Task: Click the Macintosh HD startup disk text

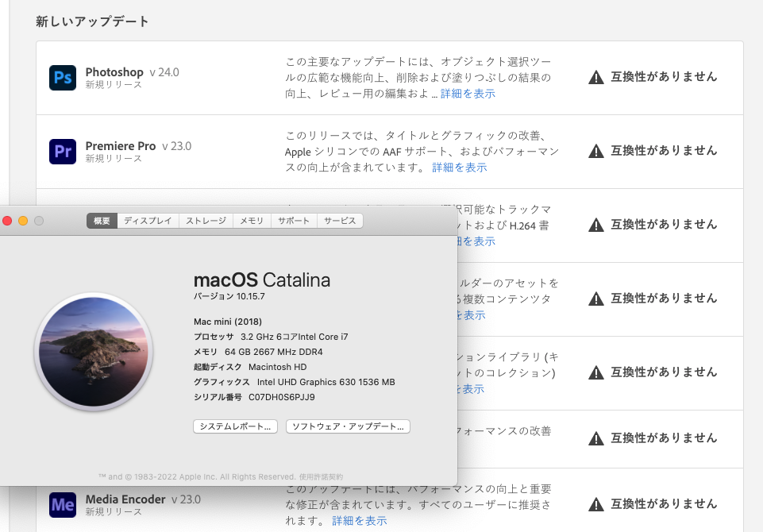Action: 277,367
